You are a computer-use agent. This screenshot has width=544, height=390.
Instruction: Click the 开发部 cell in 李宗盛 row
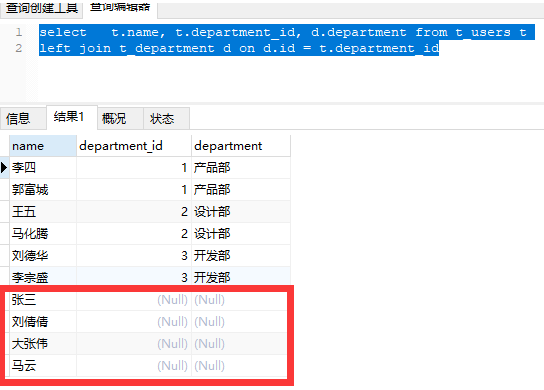[x=241, y=277]
